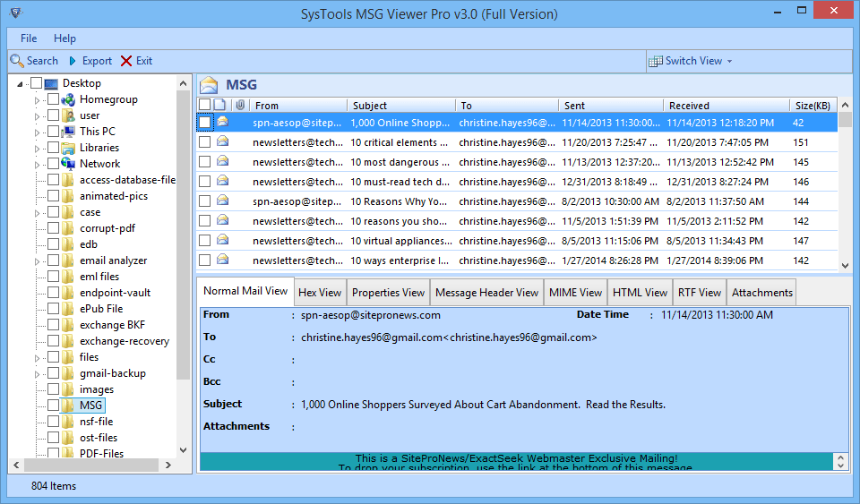Screen dimensions: 860x504
Task: Click folder tree vertical scrollbar down arrow
Action: pyautogui.click(x=183, y=449)
